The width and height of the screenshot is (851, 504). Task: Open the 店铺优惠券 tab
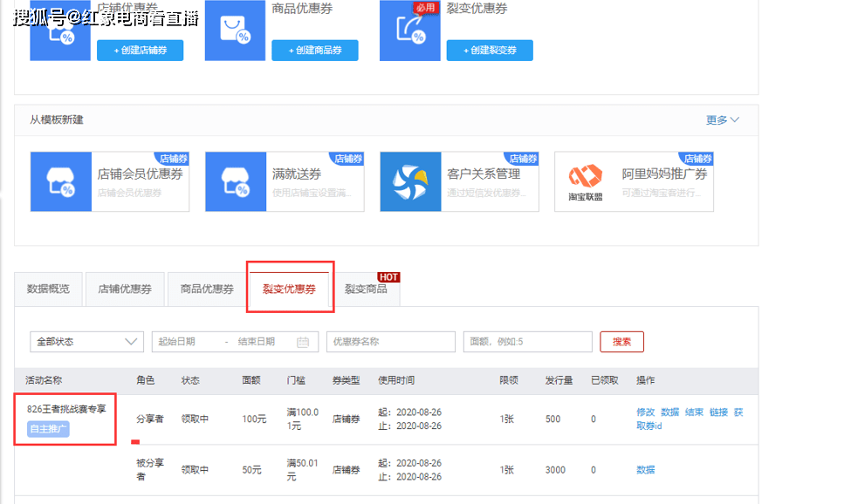pos(125,289)
